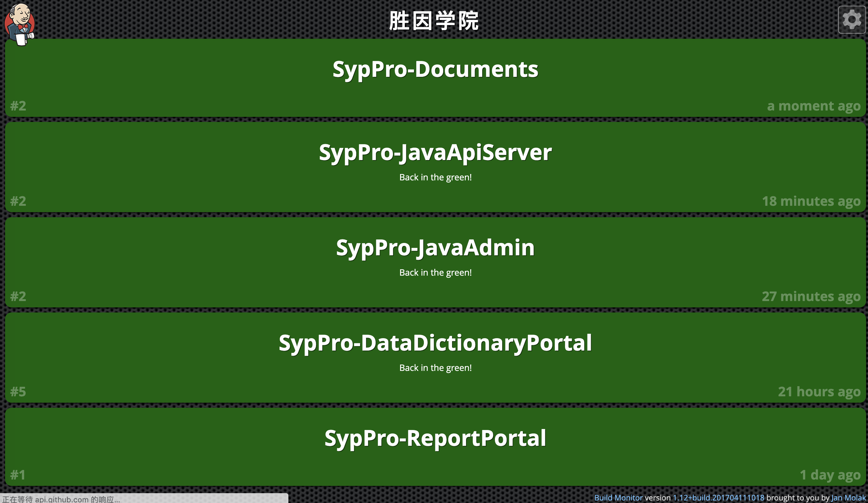The image size is (868, 503).
Task: Open the SypPro-ReportPortal job
Action: pyautogui.click(x=435, y=438)
